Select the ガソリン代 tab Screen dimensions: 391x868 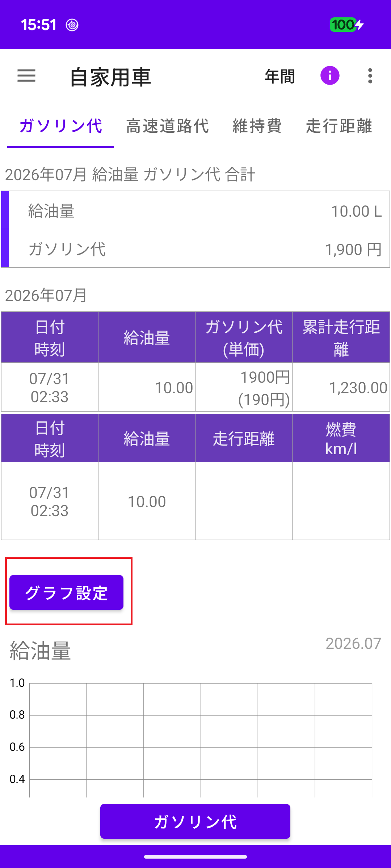[60, 126]
